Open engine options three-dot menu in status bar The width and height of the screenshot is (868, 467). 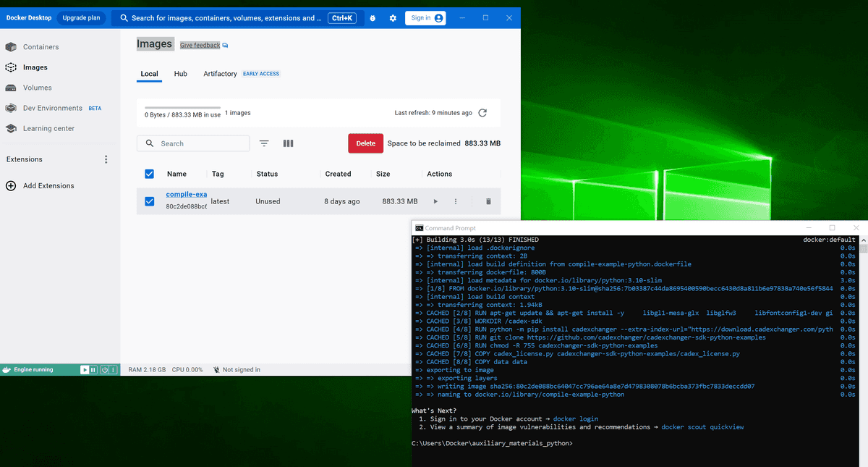114,369
